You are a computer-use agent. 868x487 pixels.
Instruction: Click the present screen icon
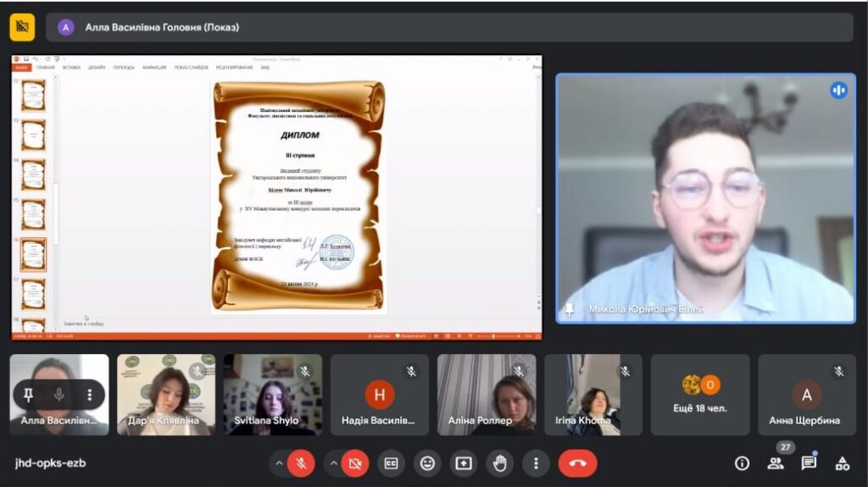point(464,463)
